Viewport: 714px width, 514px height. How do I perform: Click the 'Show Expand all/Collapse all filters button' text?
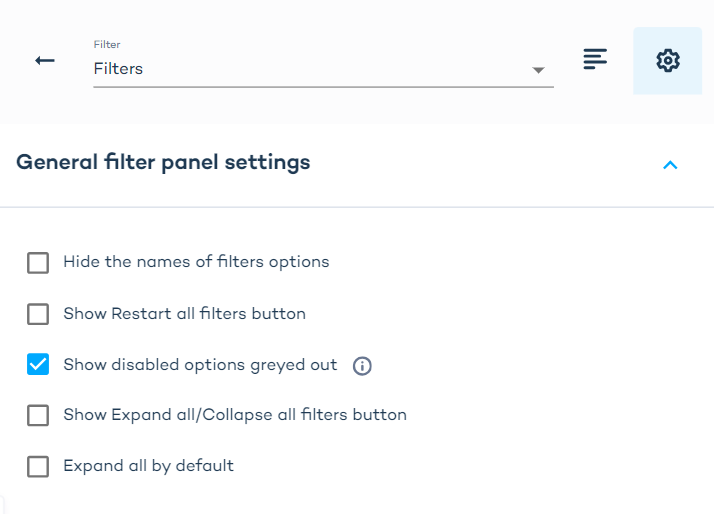[x=235, y=415]
